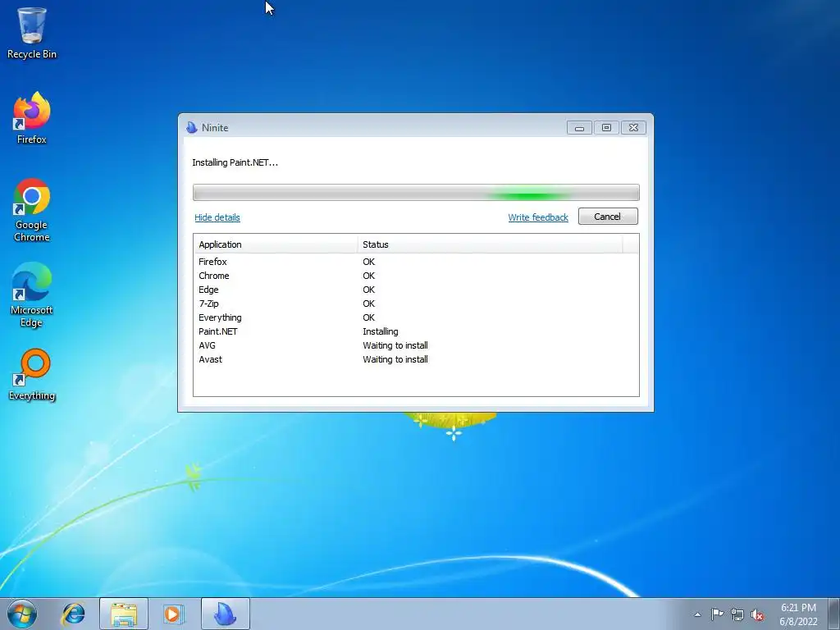The width and height of the screenshot is (840, 630).
Task: Open the Windows Start menu orb
Action: [x=22, y=614]
